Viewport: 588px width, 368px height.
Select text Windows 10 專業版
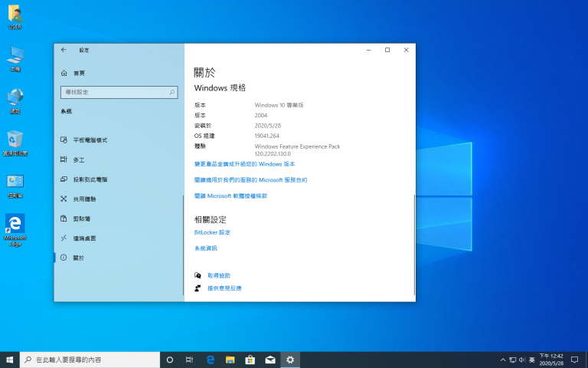coord(279,105)
